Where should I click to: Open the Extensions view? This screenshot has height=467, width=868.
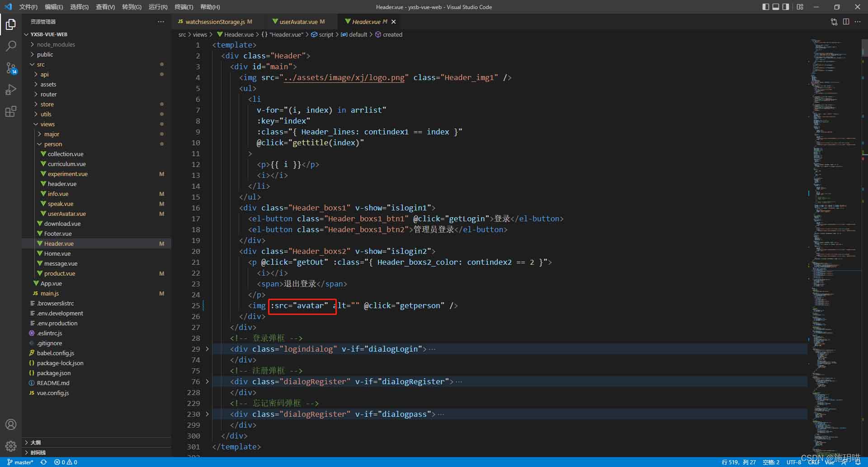(x=11, y=111)
